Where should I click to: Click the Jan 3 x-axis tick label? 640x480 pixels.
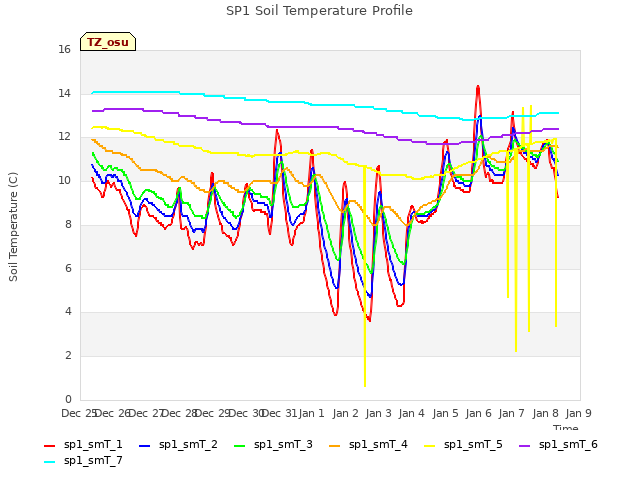click(x=378, y=413)
